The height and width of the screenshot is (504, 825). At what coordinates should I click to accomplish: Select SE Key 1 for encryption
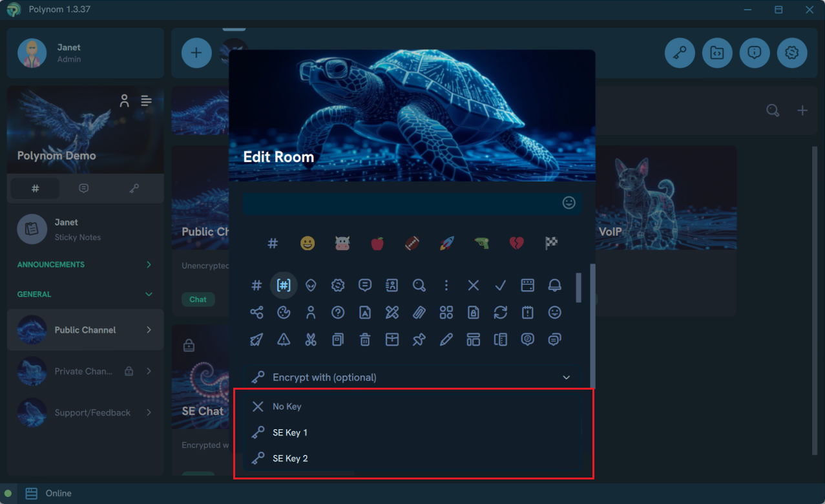(x=290, y=432)
